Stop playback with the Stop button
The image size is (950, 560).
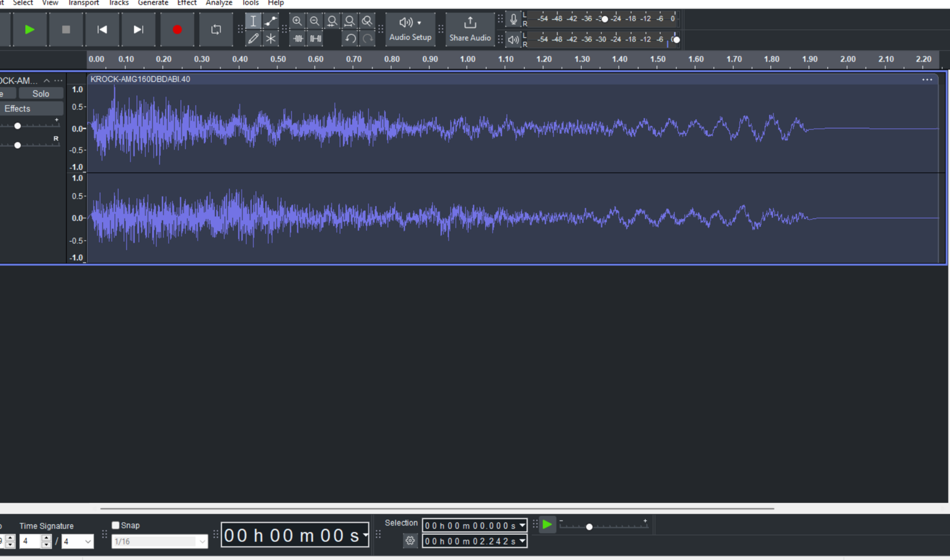point(66,30)
